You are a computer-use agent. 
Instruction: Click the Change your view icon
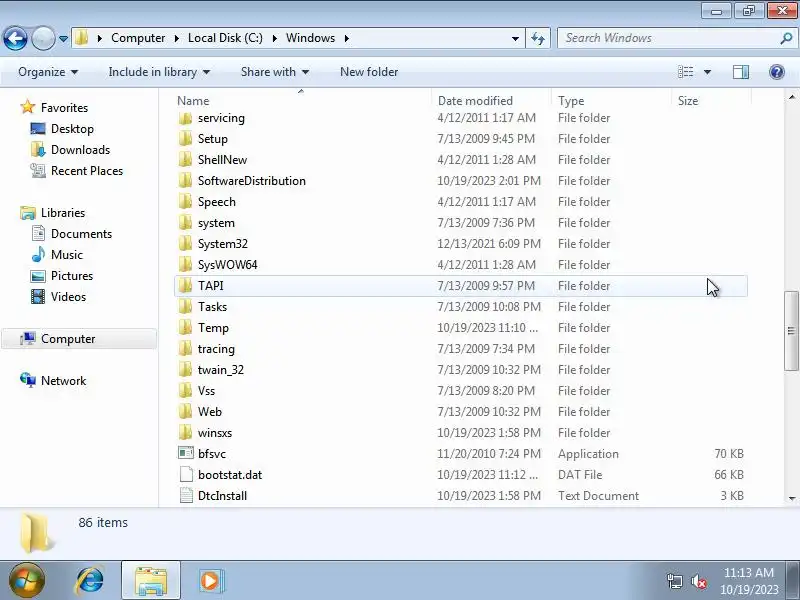(x=685, y=72)
